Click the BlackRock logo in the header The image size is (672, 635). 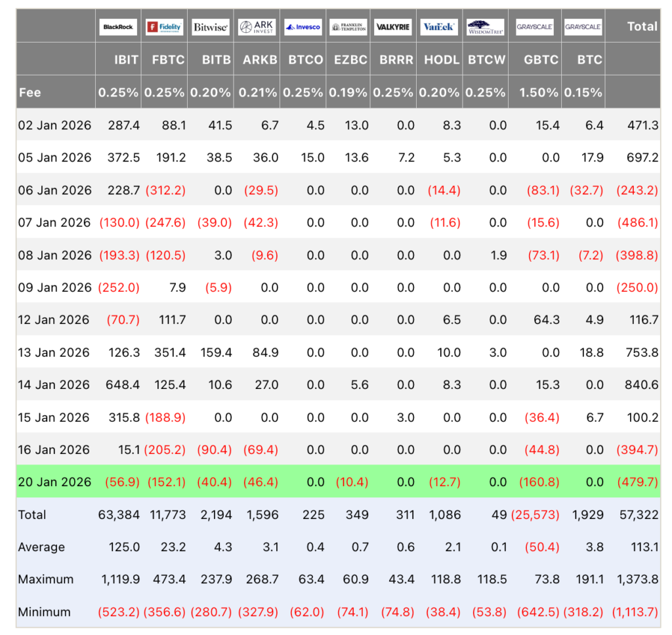pyautogui.click(x=118, y=27)
